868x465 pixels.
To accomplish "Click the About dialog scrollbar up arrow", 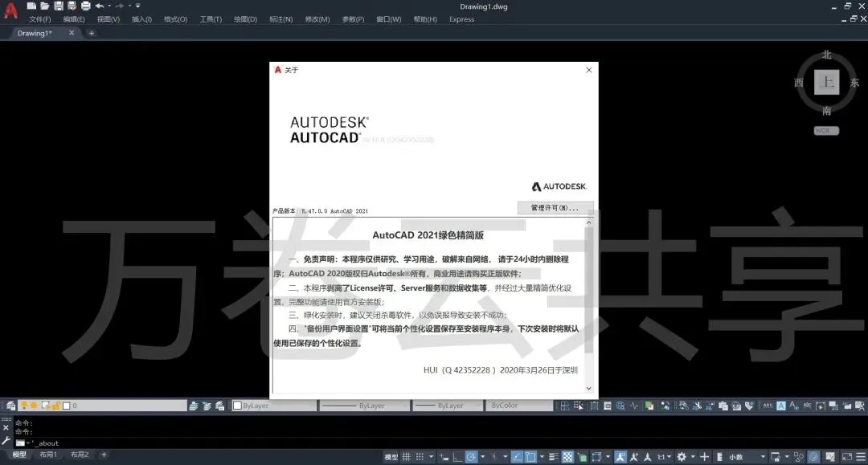I will [588, 222].
